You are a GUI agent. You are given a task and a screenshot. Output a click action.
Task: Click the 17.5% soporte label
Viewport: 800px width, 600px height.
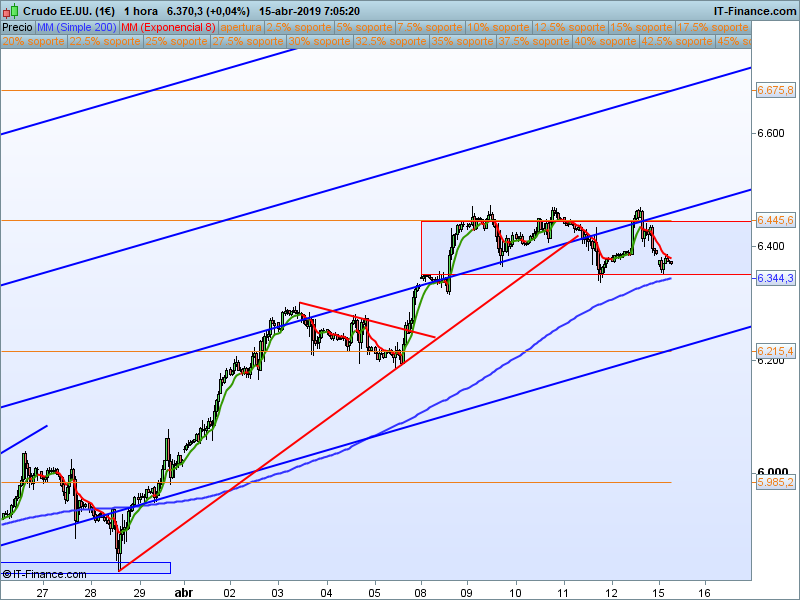pos(713,28)
